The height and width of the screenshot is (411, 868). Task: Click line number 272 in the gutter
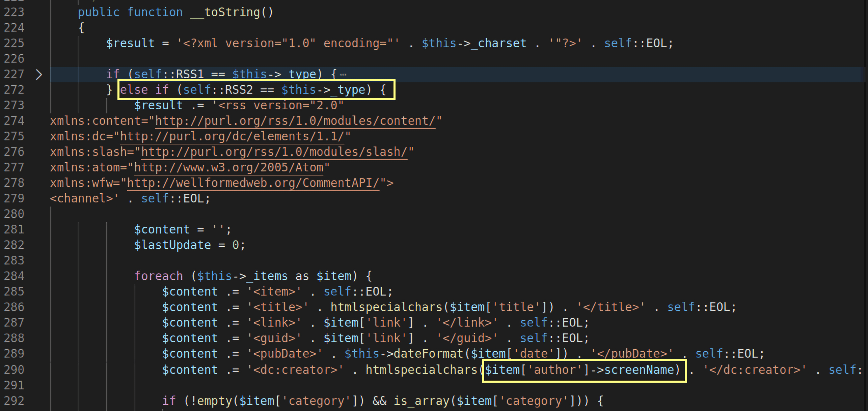(x=14, y=90)
